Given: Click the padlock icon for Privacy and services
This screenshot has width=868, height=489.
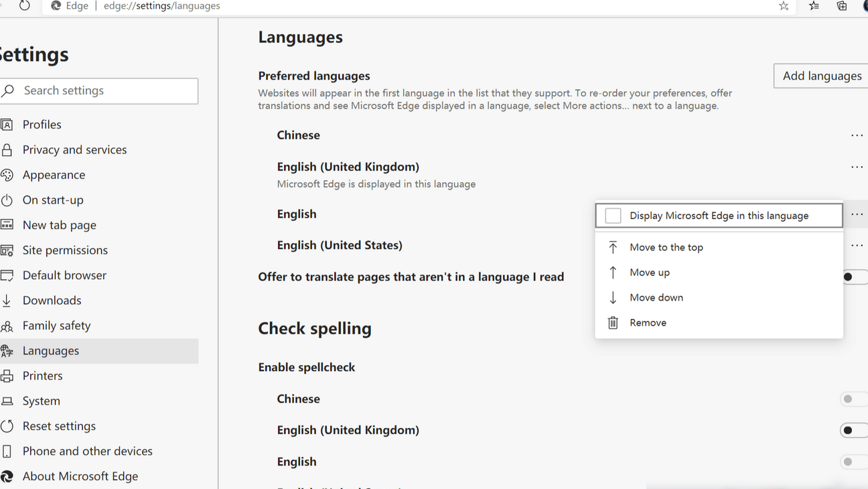Looking at the screenshot, I should pos(7,149).
